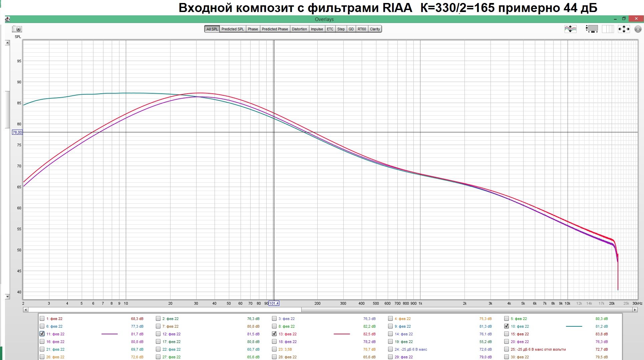Open the Predicted SPL tab

[x=233, y=29]
